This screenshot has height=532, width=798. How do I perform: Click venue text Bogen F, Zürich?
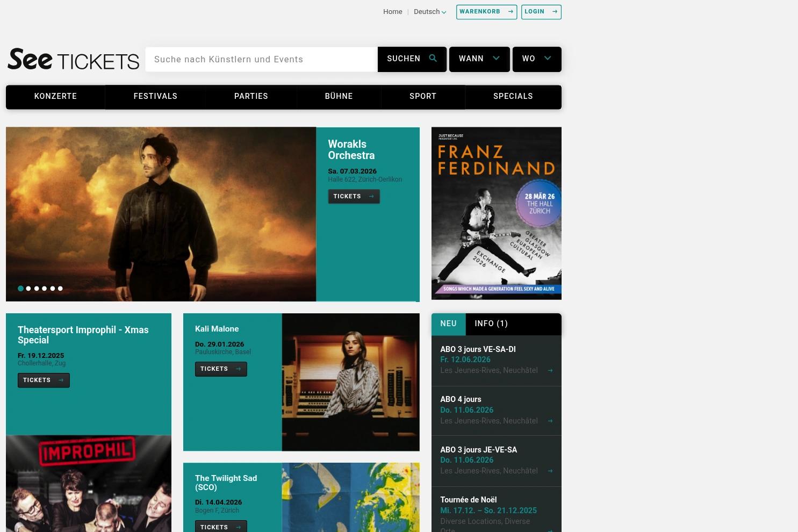(x=217, y=511)
